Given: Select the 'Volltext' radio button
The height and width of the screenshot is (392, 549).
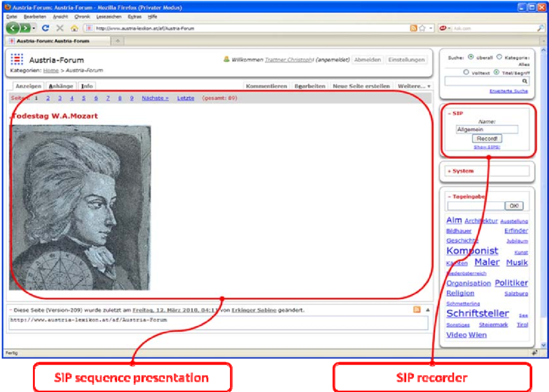Looking at the screenshot, I should point(466,72).
